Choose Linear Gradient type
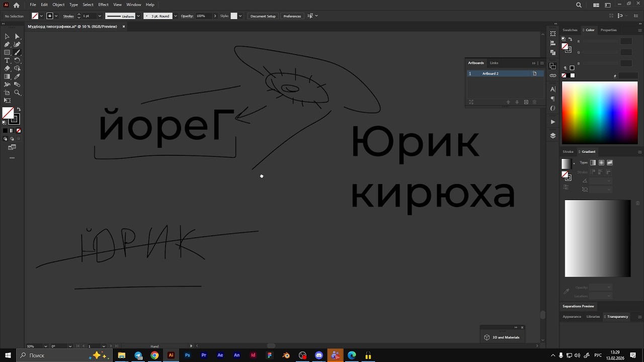644x362 pixels. click(x=593, y=162)
